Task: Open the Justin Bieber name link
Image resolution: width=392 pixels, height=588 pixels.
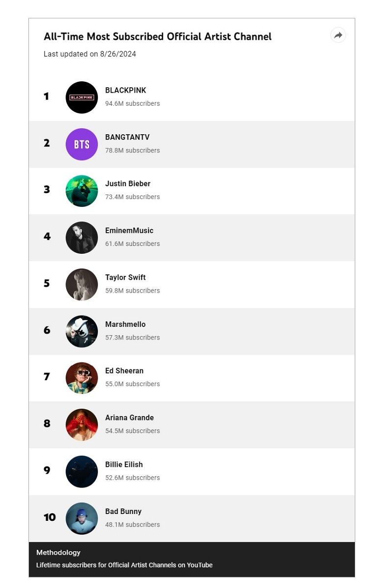Action: (x=128, y=184)
